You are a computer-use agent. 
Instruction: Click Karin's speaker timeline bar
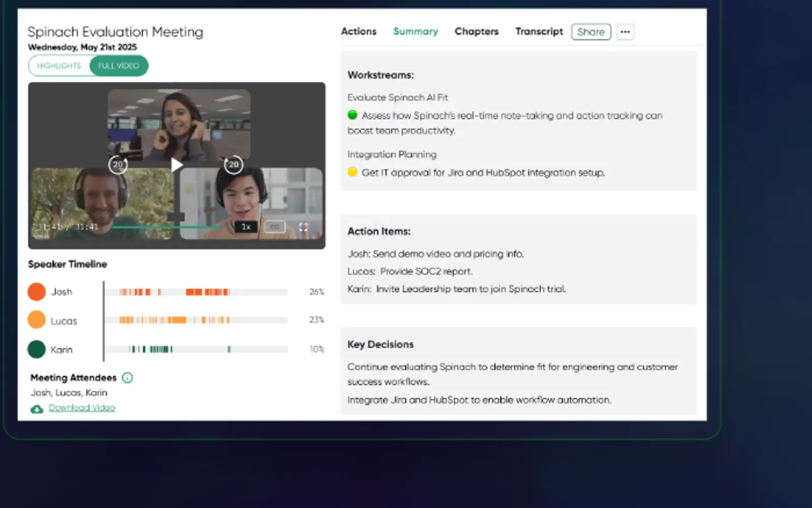coord(196,349)
